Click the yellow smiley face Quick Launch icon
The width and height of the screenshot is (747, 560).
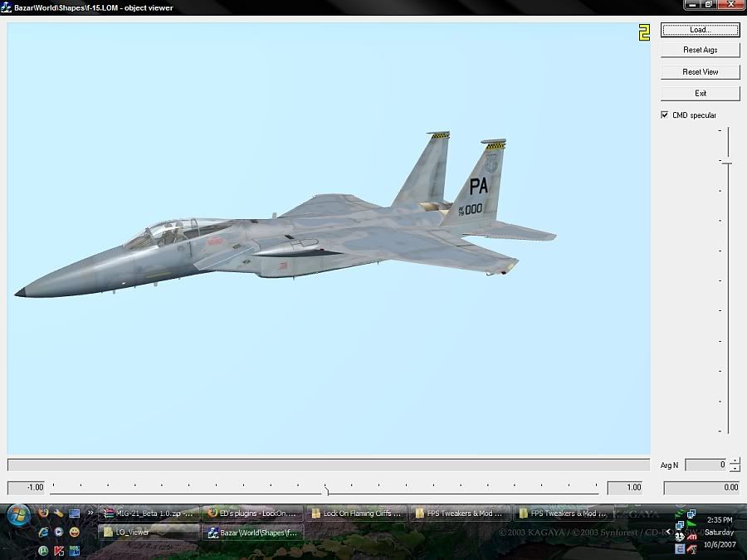[x=75, y=532]
